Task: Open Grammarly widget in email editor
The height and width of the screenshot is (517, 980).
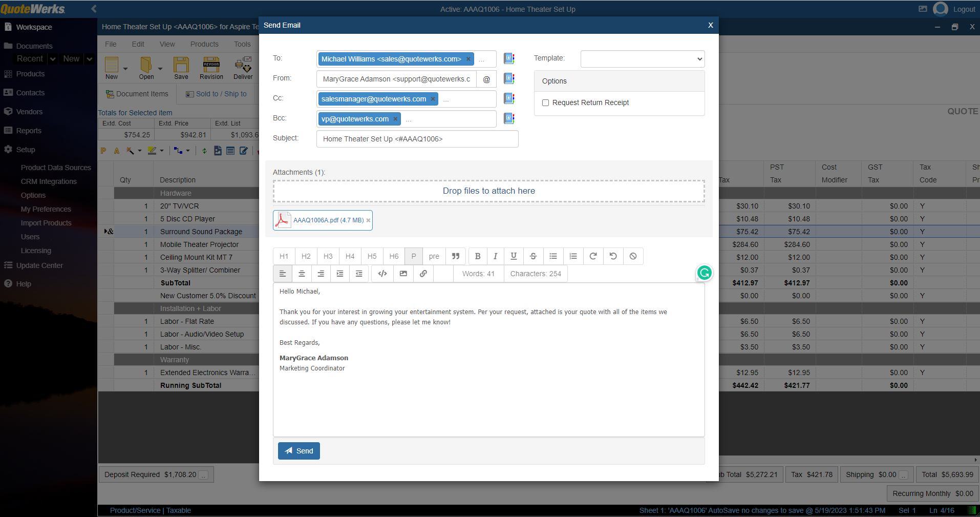Action: 705,273
